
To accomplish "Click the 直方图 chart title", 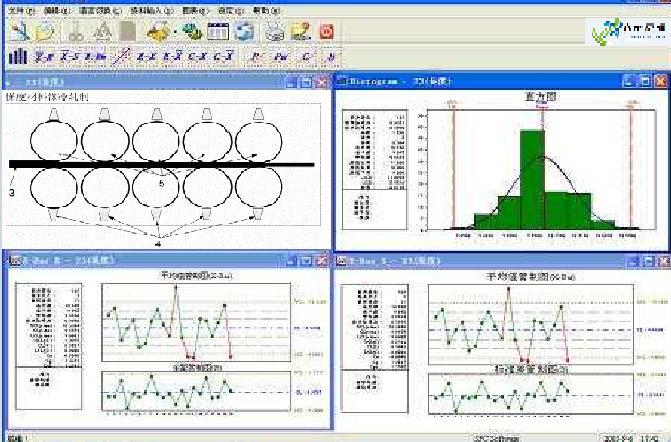I will coord(541,98).
